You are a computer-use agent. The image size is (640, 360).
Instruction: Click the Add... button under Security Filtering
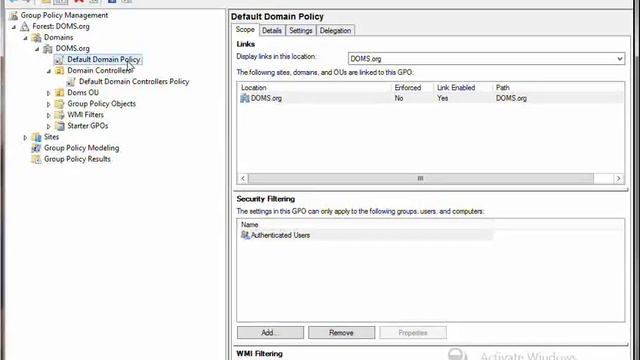coord(270,333)
